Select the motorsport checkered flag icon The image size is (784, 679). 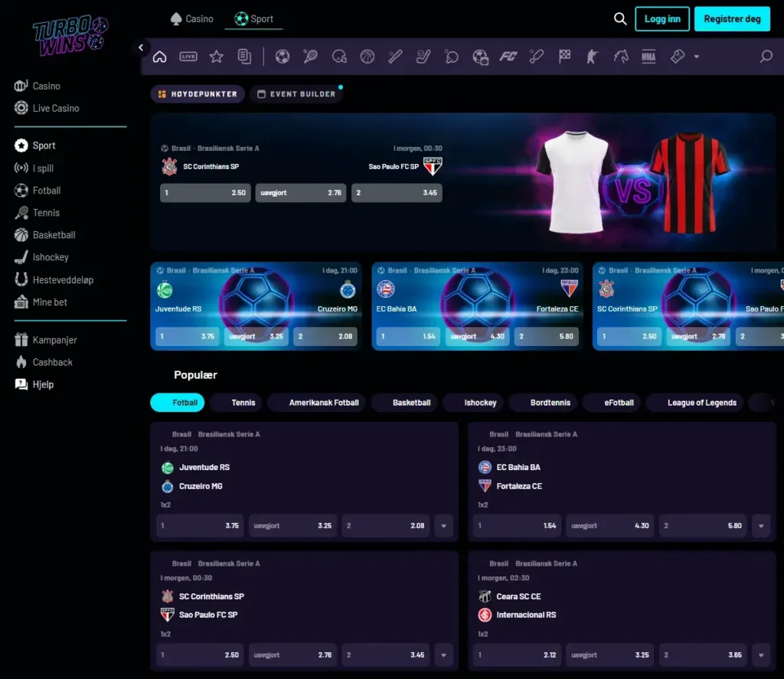[x=564, y=57]
